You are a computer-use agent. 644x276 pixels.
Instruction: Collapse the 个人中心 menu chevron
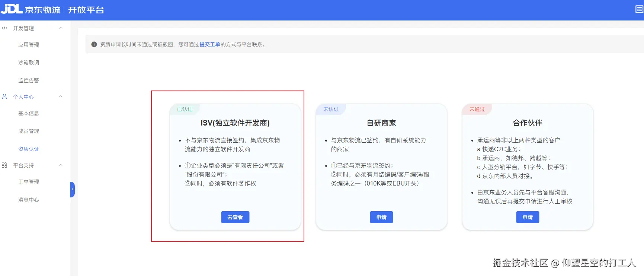click(61, 96)
